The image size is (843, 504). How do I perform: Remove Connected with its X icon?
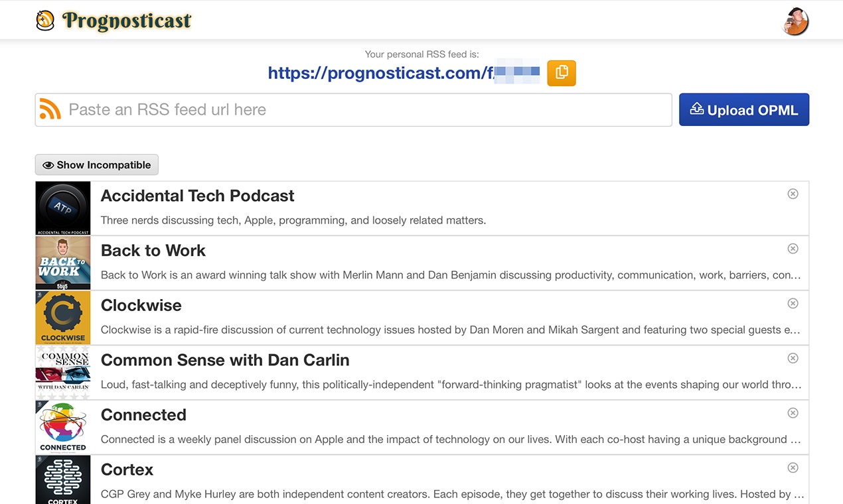click(x=793, y=412)
